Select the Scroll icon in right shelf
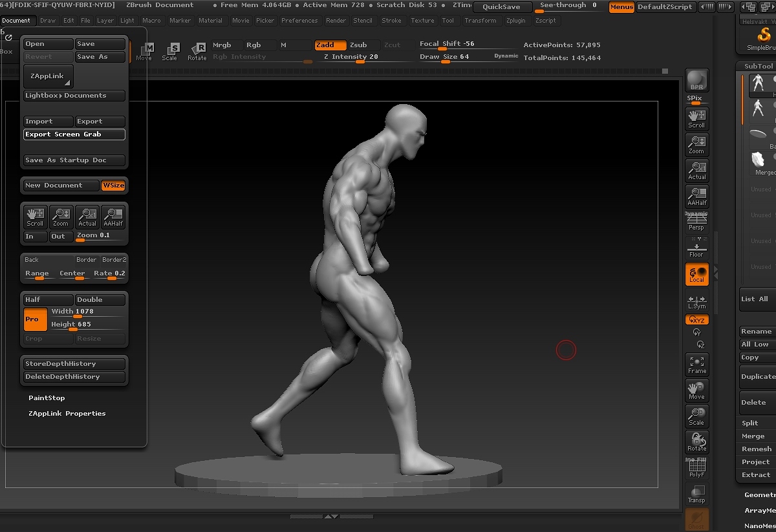The height and width of the screenshot is (532, 776). pos(696,118)
